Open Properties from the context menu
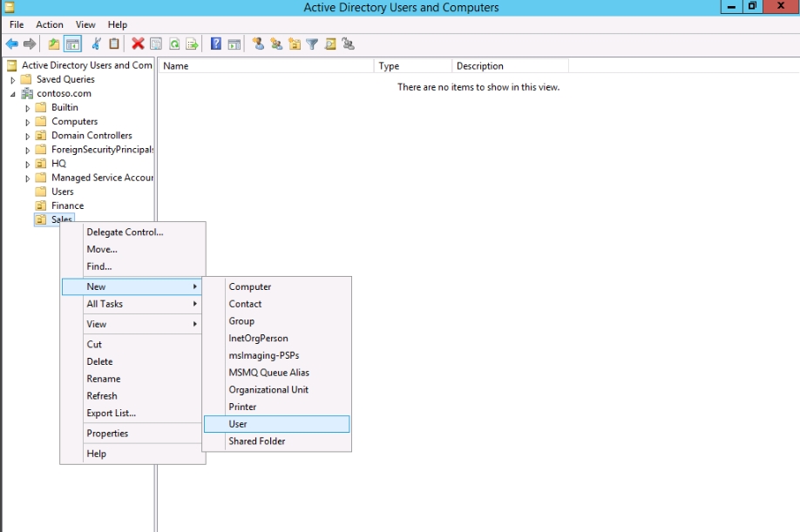This screenshot has width=800, height=532. coord(132,433)
